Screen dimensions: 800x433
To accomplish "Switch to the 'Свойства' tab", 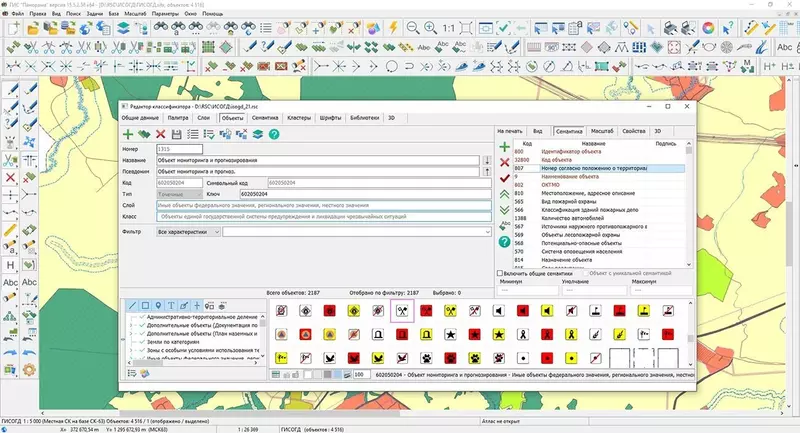I will click(633, 131).
